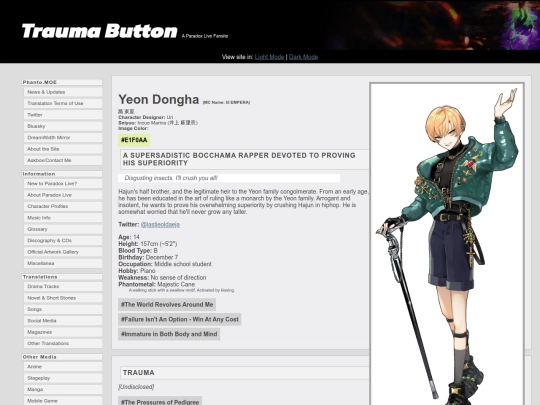Click the 'A Paradox Live Fansite' subtitle

point(205,36)
